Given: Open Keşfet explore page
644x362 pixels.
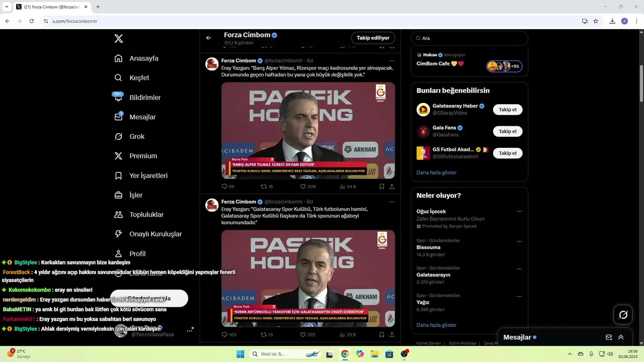Looking at the screenshot, I should 132,78.
